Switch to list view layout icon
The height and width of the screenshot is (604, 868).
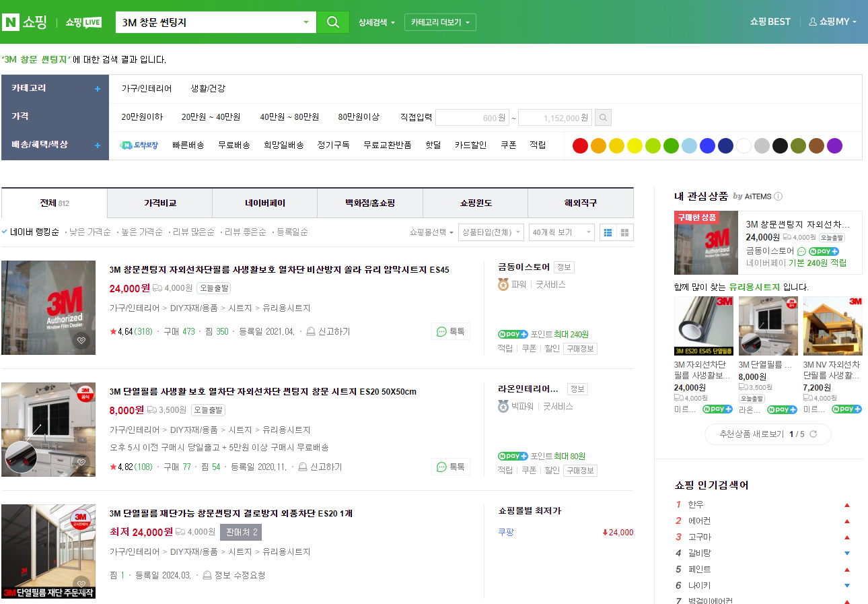(x=608, y=232)
